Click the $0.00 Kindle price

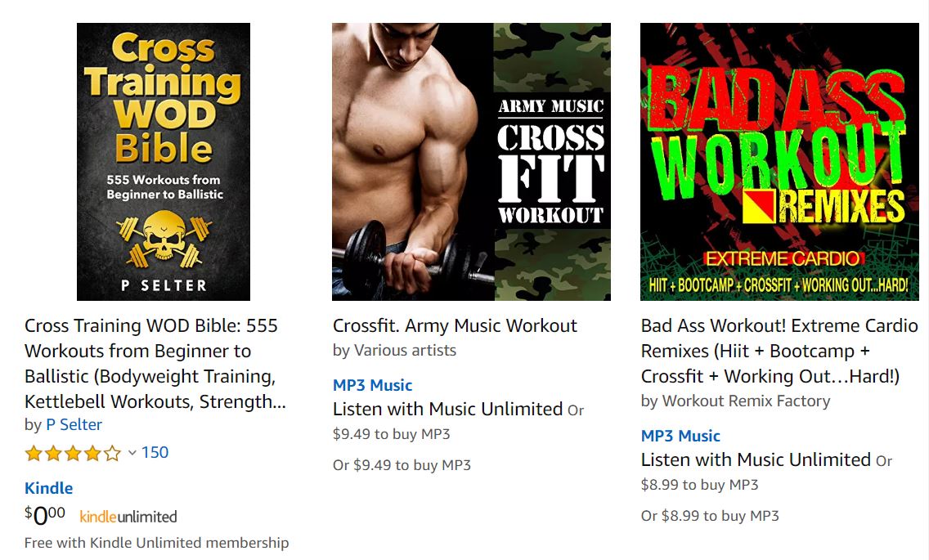coord(44,515)
